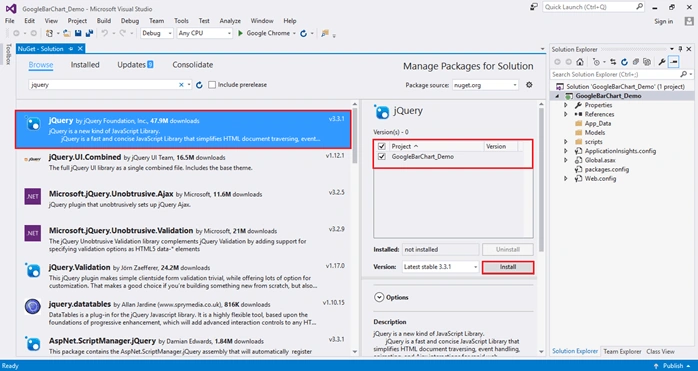698x371 pixels.
Task: Click the Save disk icon
Action: pos(78,33)
